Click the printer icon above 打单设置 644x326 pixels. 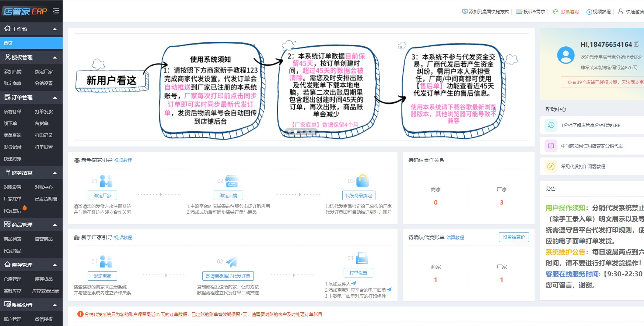(361, 258)
